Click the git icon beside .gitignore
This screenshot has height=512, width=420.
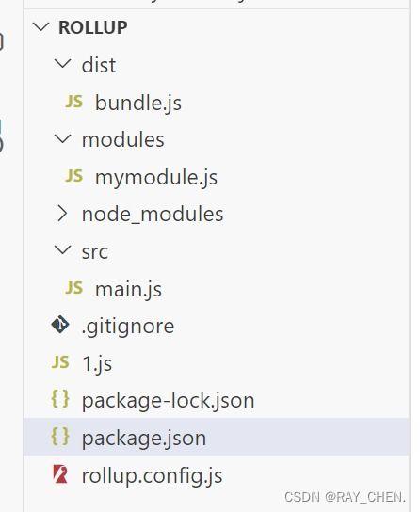[x=60, y=325]
